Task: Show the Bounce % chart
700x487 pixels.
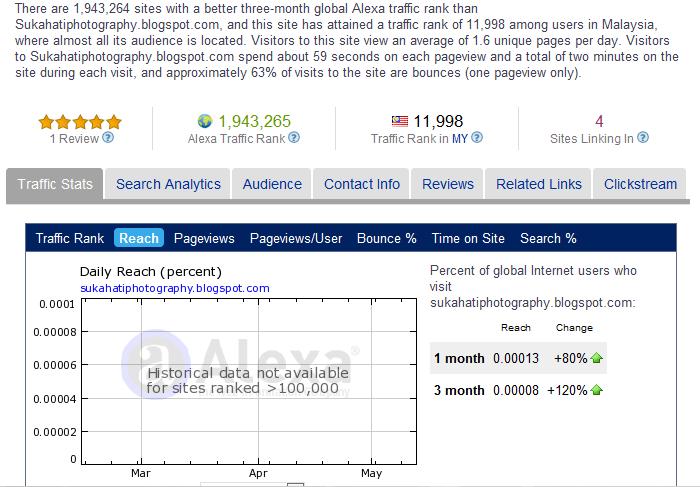Action: pyautogui.click(x=387, y=238)
